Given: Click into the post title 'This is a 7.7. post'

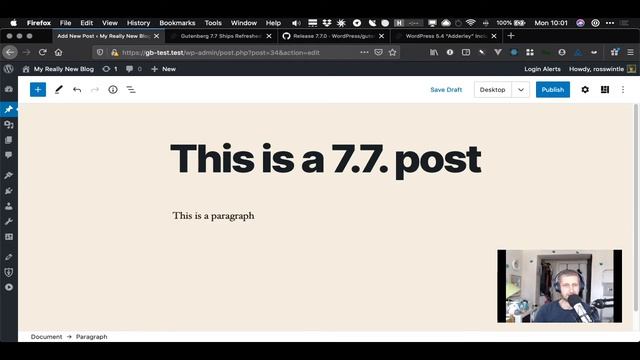Looking at the screenshot, I should click(x=326, y=160).
